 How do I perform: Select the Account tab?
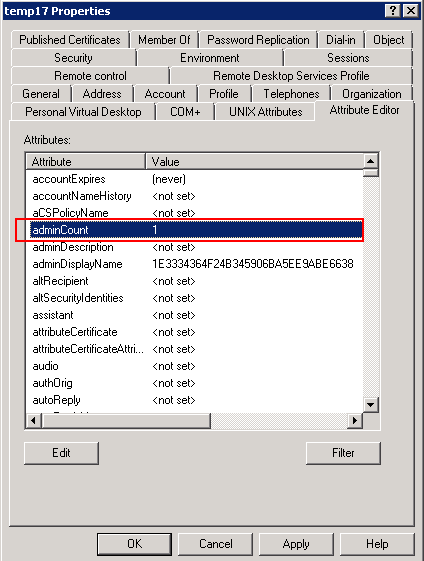(x=165, y=94)
